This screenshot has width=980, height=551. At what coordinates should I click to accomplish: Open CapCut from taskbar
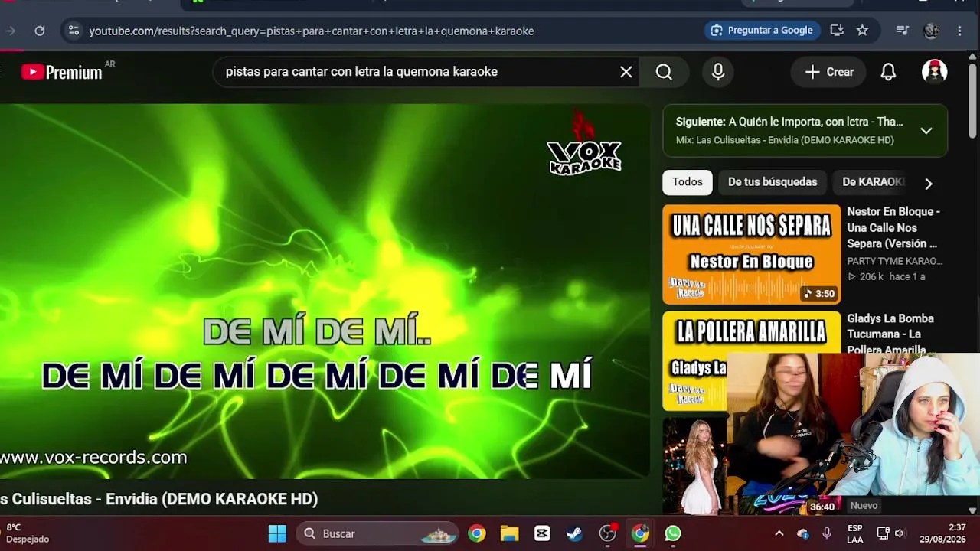(542, 533)
